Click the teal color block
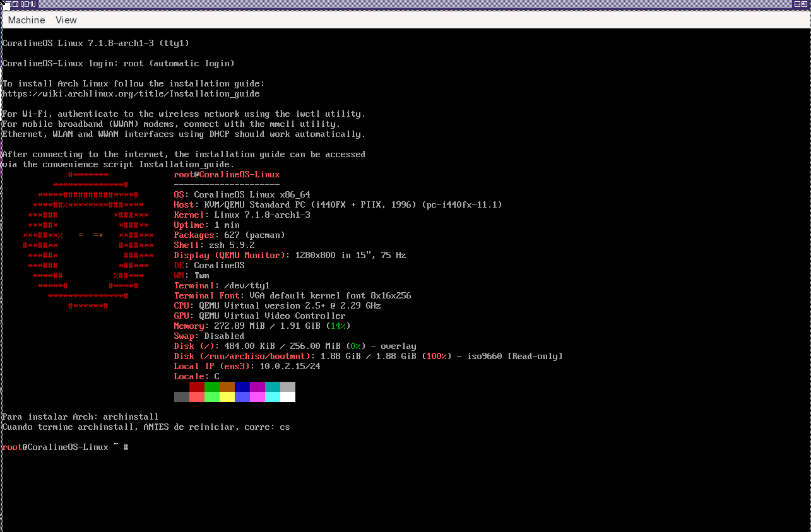 [273, 387]
